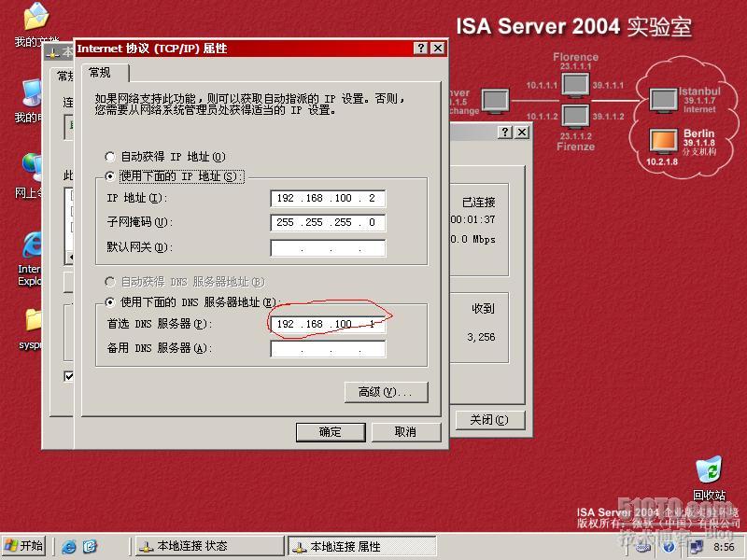The image size is (747, 560).
Task: Close the local connection status window
Action: click(x=522, y=133)
